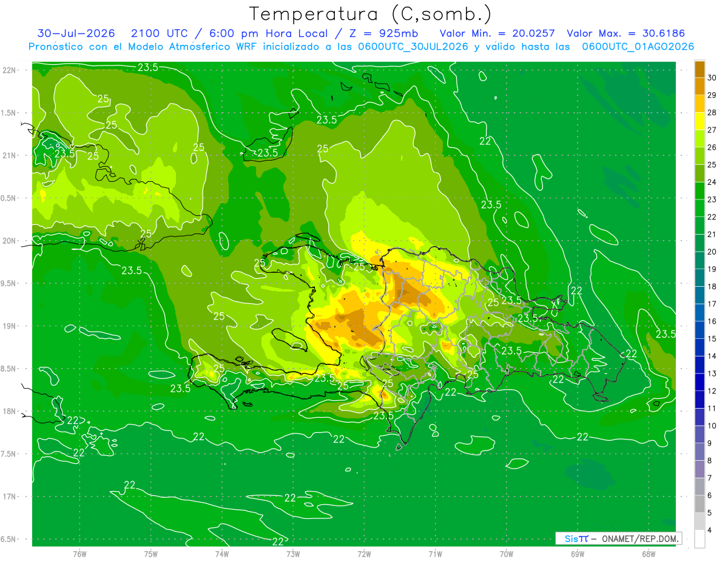Image resolution: width=728 pixels, height=562 pixels.
Task: Pick the teal swatch between 18 and 19
Action: tap(699, 278)
